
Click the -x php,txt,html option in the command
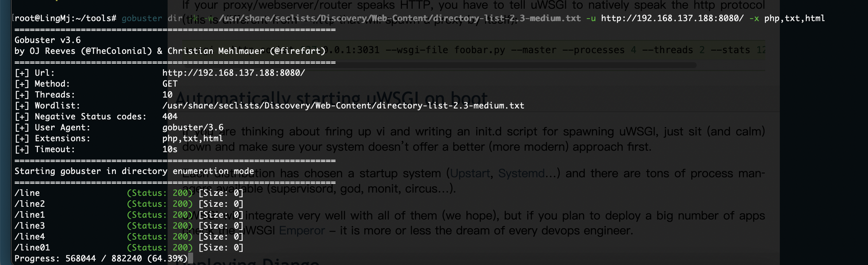(787, 18)
